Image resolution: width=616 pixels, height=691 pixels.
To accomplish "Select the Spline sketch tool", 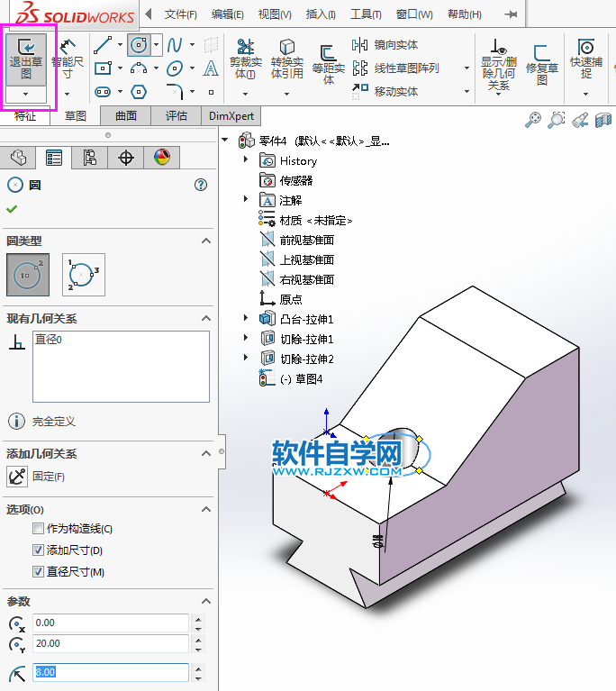I will click(175, 45).
